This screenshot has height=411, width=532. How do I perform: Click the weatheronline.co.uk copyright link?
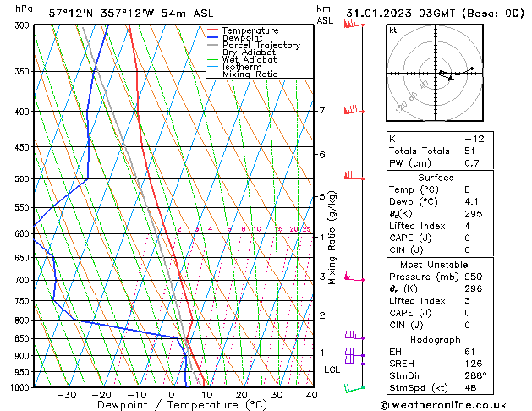[443, 405]
